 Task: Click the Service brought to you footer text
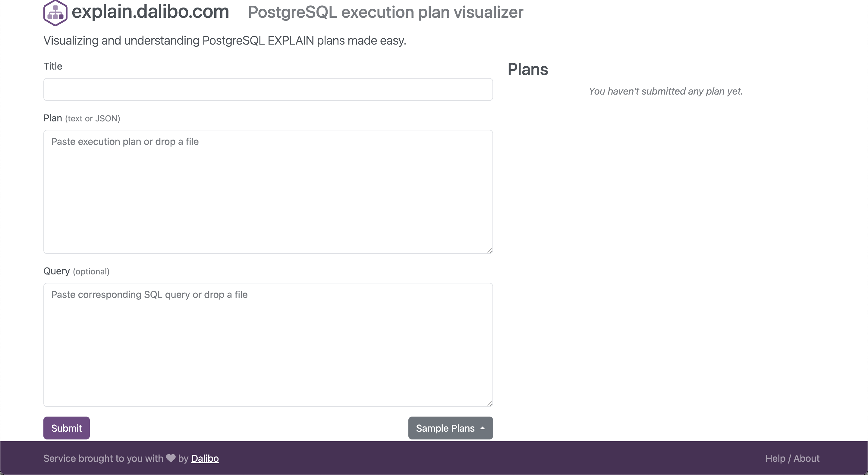click(103, 458)
